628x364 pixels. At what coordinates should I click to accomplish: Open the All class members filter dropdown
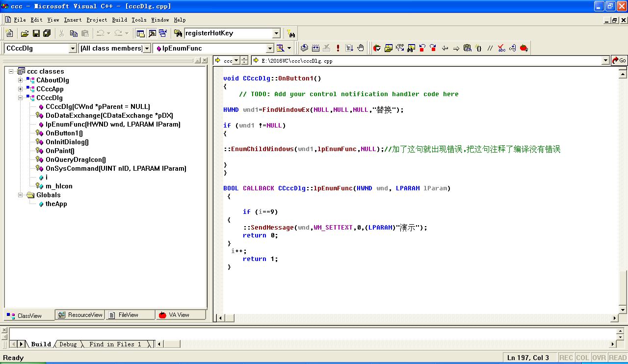click(x=147, y=48)
